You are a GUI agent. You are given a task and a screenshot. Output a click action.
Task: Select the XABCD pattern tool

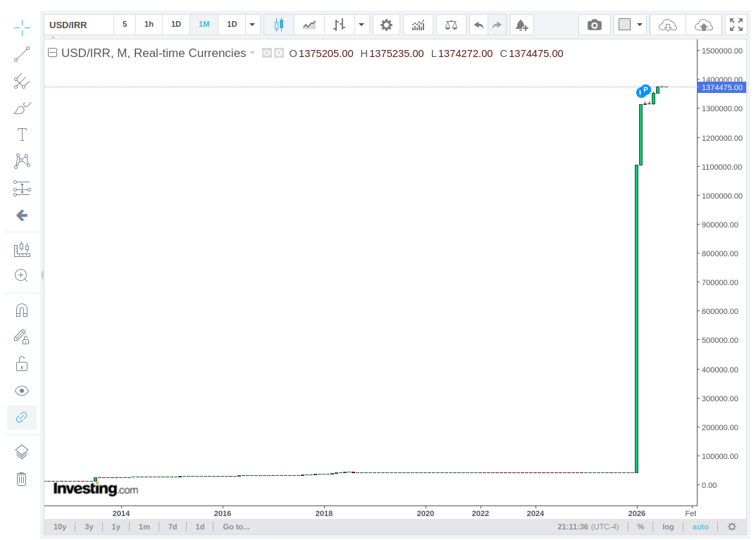pyautogui.click(x=22, y=161)
